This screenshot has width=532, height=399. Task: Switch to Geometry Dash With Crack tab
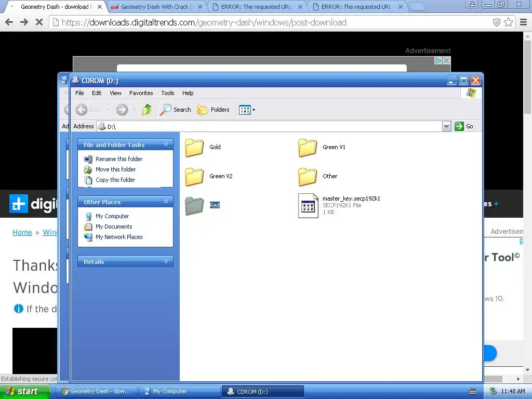[156, 7]
